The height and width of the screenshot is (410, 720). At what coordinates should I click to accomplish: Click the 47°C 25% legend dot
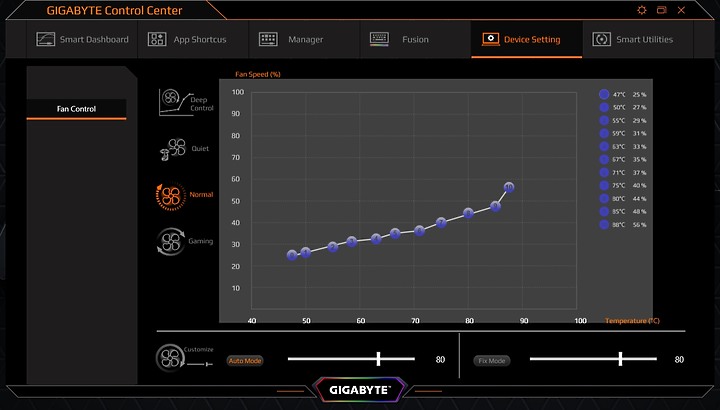(604, 94)
